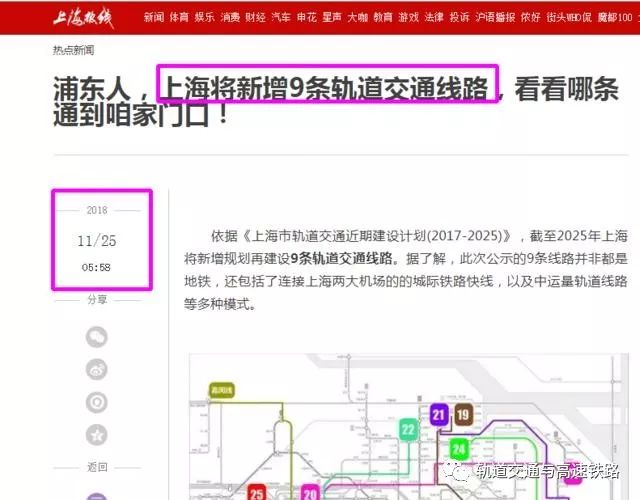Viewport: 640px width, 500px height.
Task: Select 消费 in navigation bar
Action: click(230, 17)
